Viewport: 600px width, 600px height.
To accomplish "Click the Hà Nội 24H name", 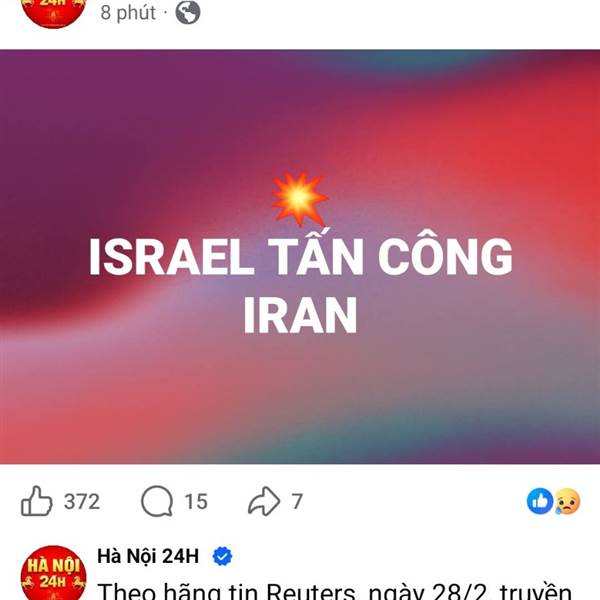I will pos(148,556).
